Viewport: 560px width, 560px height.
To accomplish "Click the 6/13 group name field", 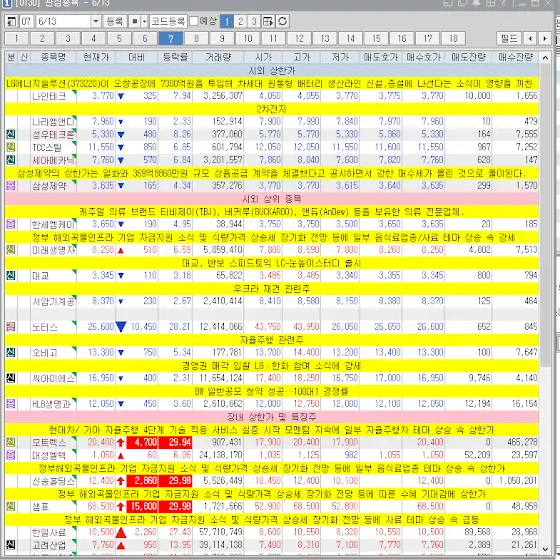I will coord(63,21).
